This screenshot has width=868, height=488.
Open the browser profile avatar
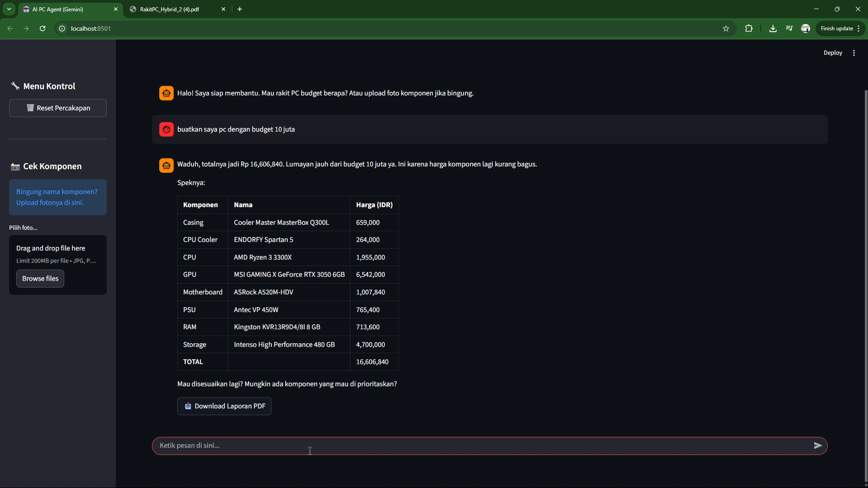[806, 28]
